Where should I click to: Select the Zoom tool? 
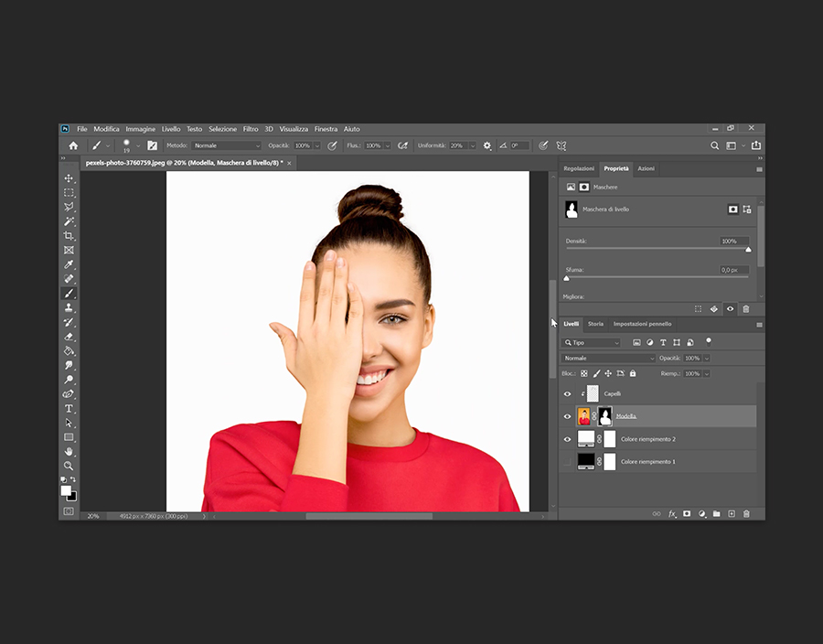(69, 466)
